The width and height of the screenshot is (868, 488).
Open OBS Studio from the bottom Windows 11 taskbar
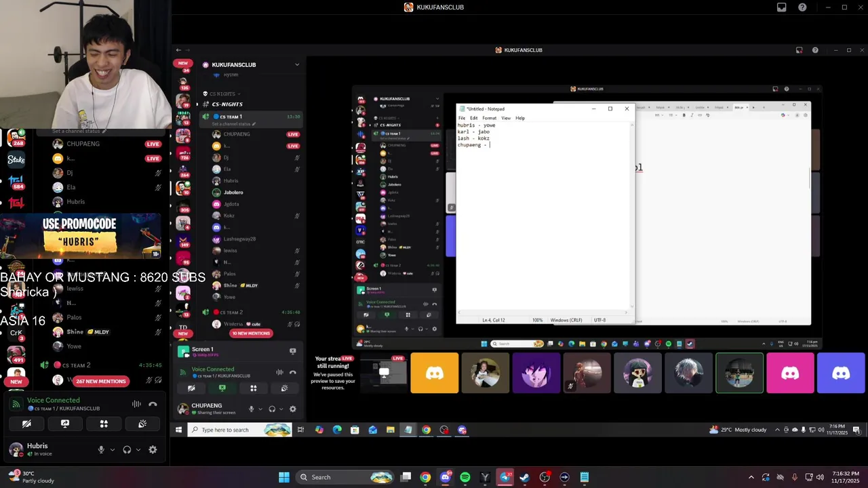[545, 477]
